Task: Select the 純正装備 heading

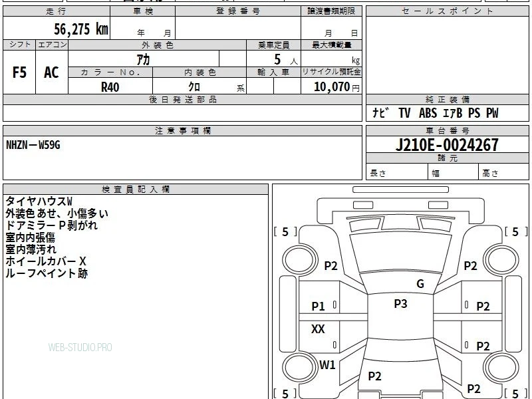Action: [447, 99]
